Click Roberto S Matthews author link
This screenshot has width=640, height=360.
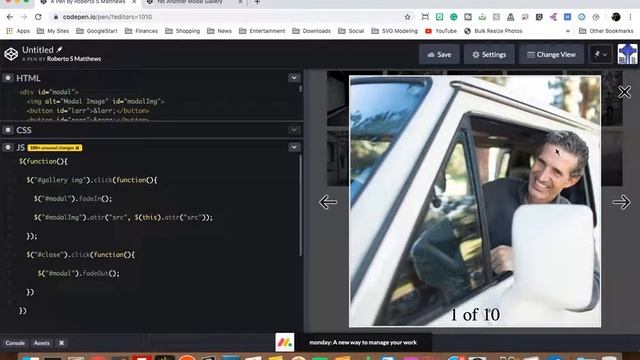tap(74, 59)
